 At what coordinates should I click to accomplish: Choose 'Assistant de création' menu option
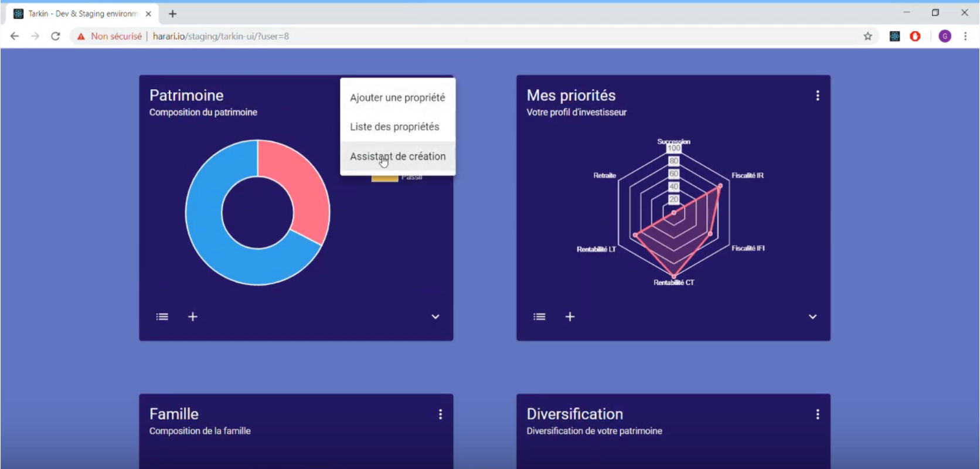(397, 157)
